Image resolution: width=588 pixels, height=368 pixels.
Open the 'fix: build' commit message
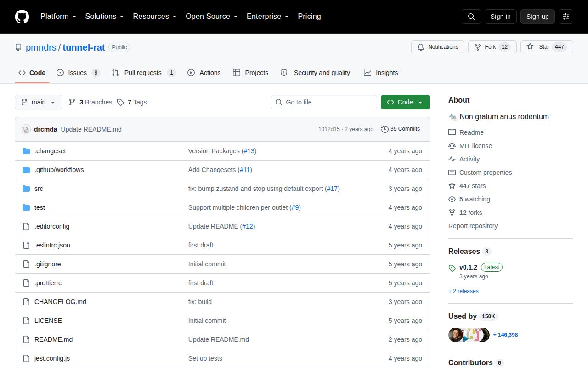[200, 302]
